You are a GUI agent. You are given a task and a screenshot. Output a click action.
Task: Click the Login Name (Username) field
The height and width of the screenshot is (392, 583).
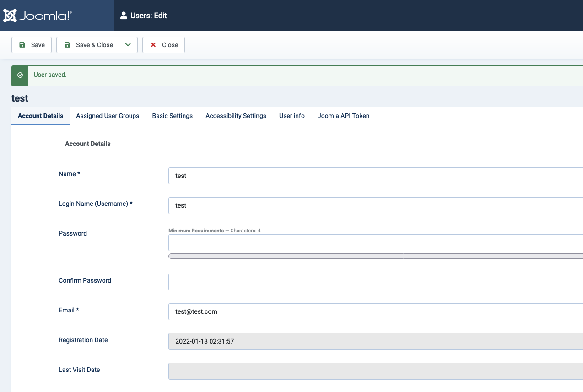point(375,205)
